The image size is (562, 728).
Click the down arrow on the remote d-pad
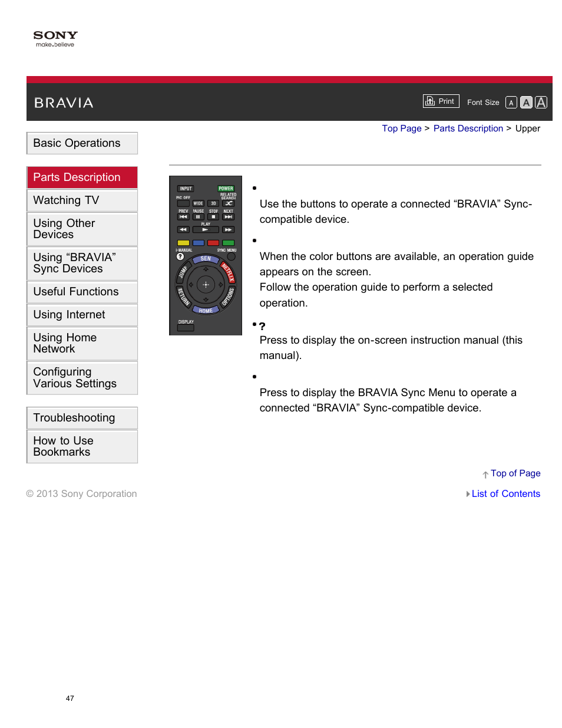pos(206,299)
